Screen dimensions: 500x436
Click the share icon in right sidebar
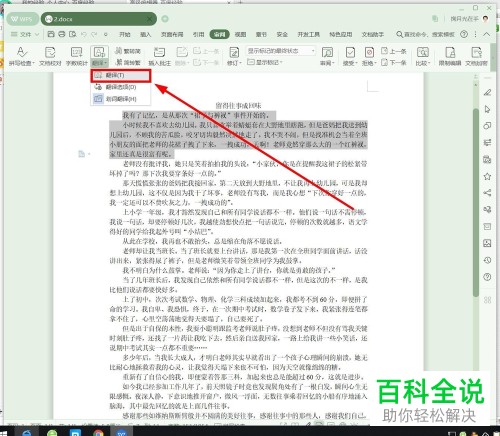(x=487, y=193)
